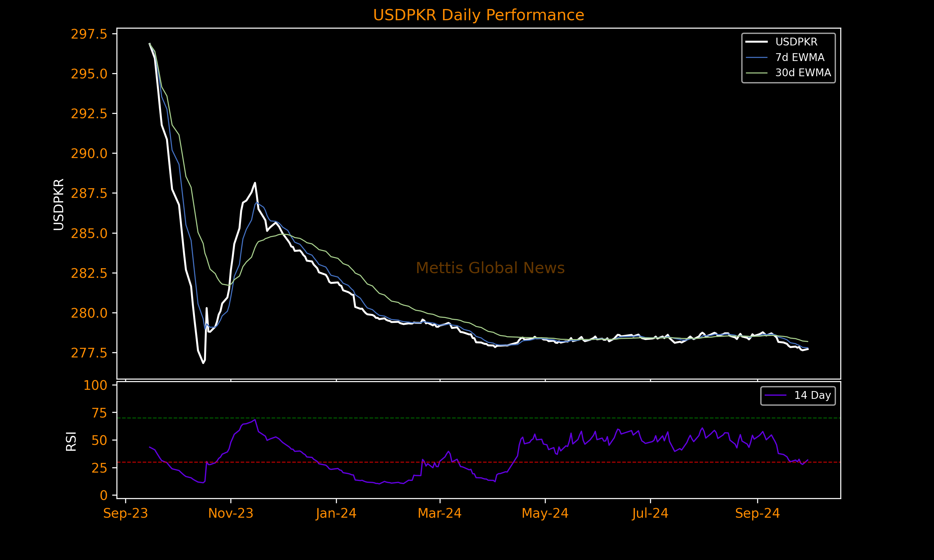Click the y-axis tick label '290.0'
The image size is (934, 560).
pos(89,154)
